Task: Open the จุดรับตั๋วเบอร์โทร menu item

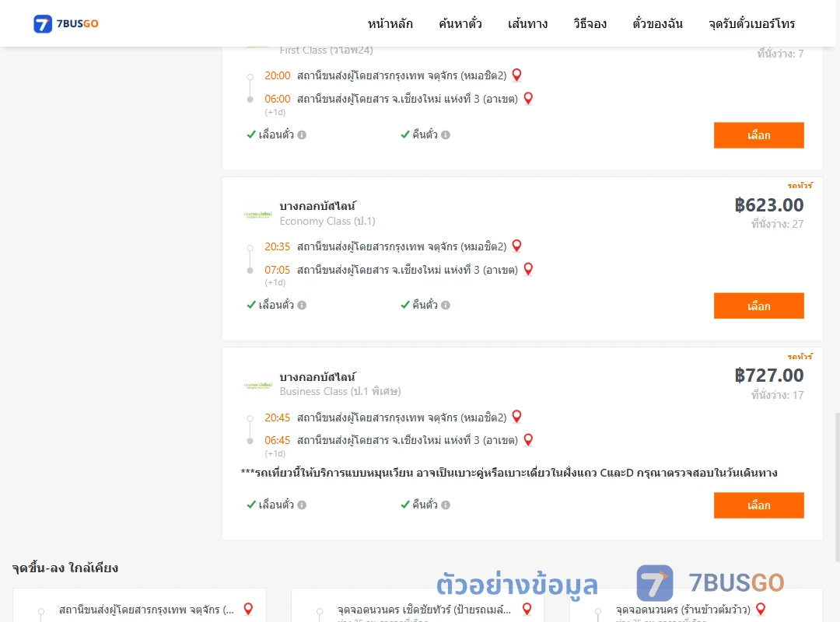Action: pyautogui.click(x=751, y=23)
